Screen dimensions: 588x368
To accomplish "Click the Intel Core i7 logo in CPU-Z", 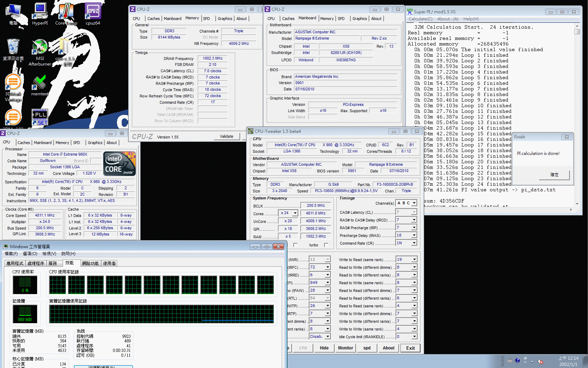I will pyautogui.click(x=120, y=164).
